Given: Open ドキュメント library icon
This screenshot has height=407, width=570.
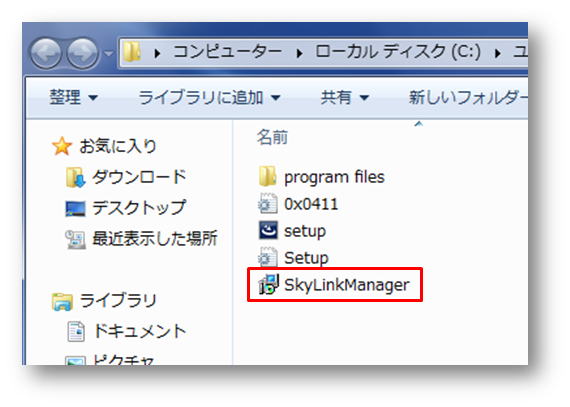Looking at the screenshot, I should coord(76,331).
